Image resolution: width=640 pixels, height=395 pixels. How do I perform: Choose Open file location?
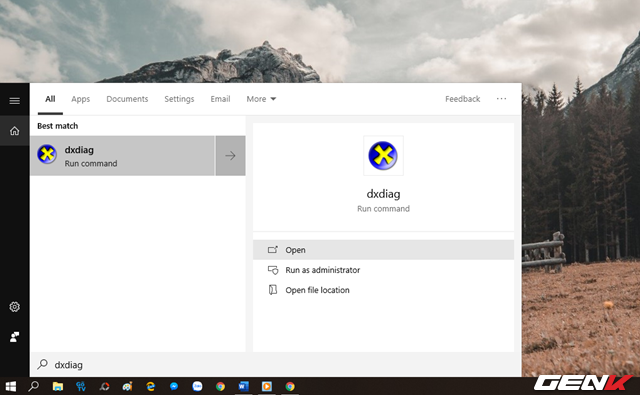point(383,290)
